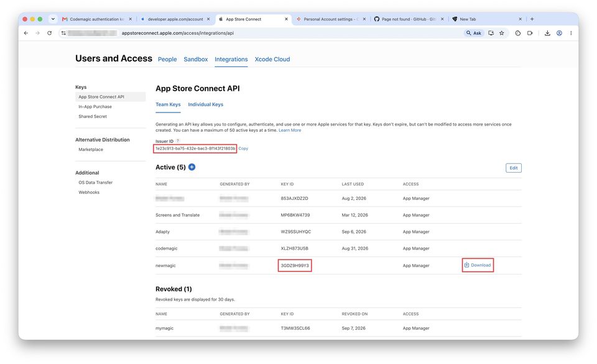Click the Screens and Translate key name
Viewport: 597px width, 364px height.
pyautogui.click(x=177, y=216)
